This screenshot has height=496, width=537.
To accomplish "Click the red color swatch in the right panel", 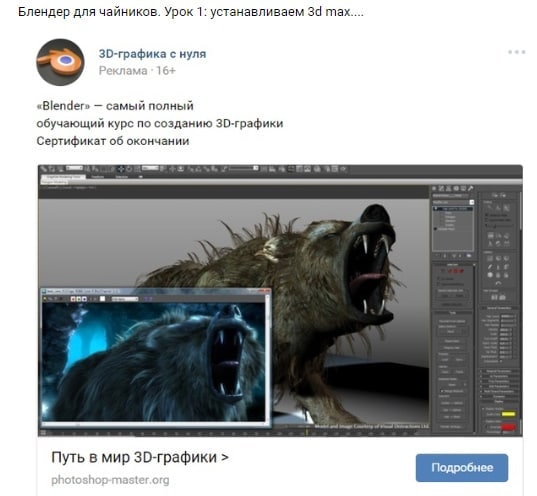I will point(508,427).
